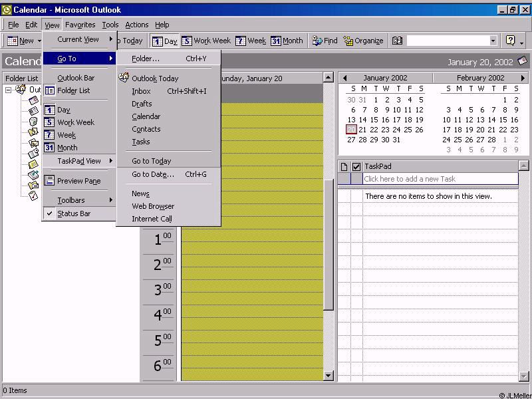Select January 22 in the mini calendar
The width and height of the screenshot is (532, 399).
click(x=374, y=130)
